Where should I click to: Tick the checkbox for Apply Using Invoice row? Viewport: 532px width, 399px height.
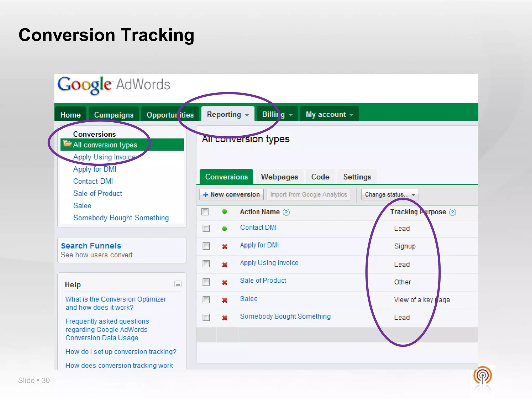click(206, 264)
